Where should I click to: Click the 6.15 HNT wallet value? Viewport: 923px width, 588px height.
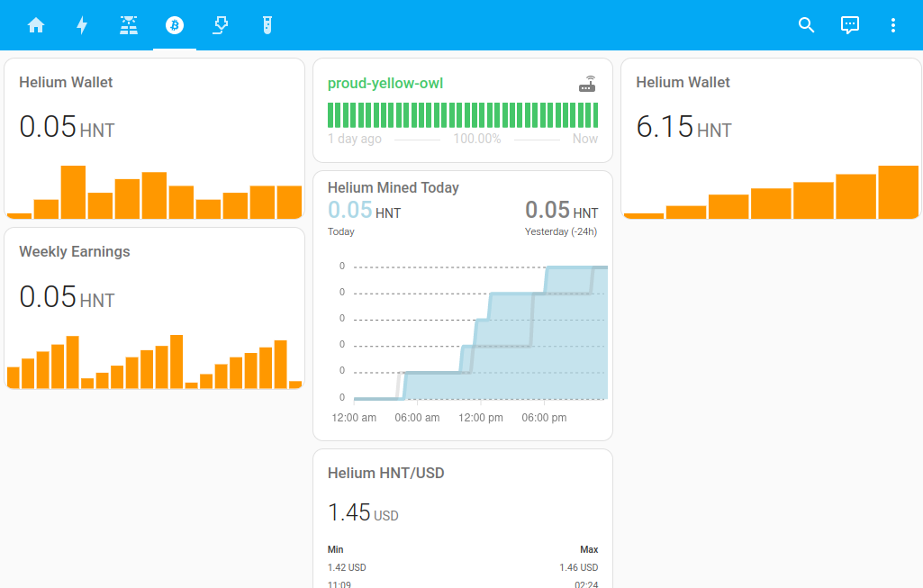coord(683,127)
